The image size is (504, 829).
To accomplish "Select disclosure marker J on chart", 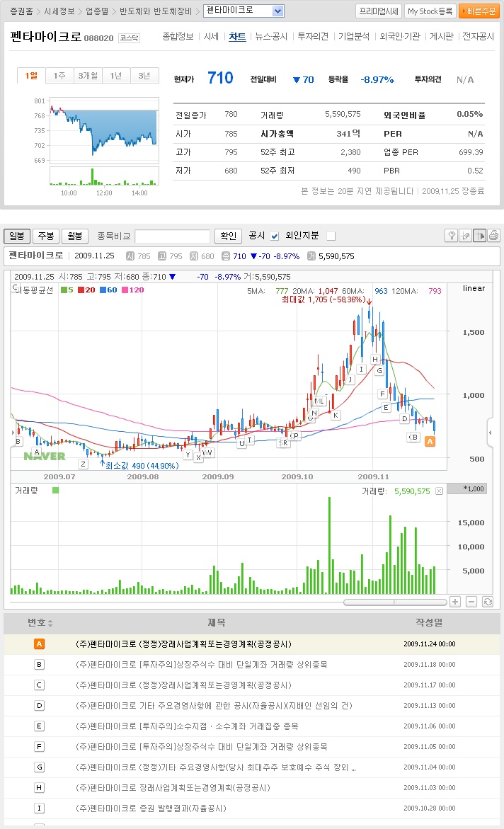I will [350, 379].
